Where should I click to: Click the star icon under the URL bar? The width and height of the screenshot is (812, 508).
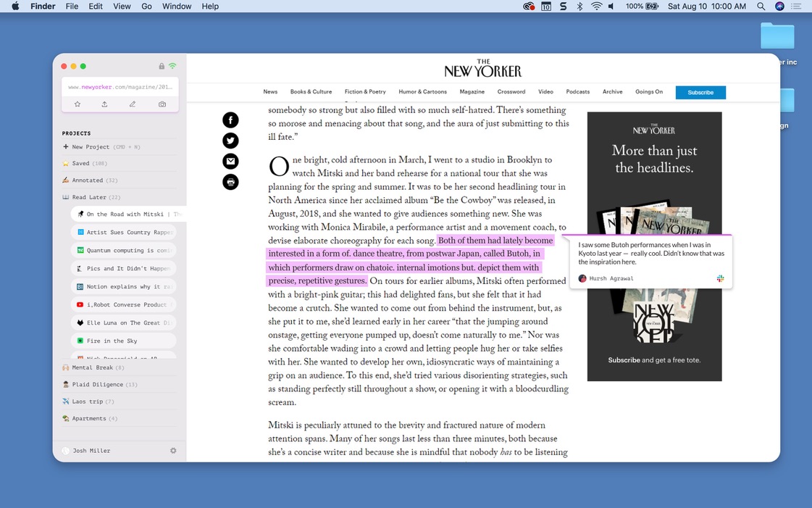(78, 104)
